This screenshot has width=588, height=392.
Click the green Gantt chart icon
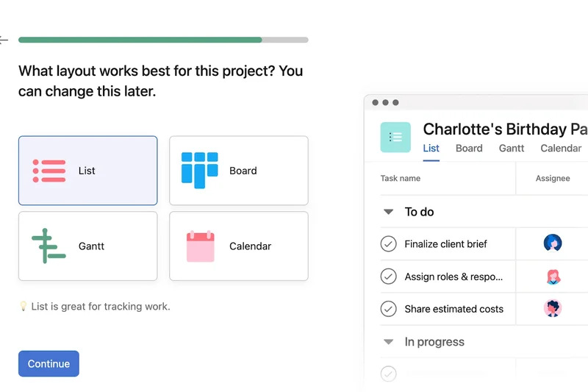(x=49, y=246)
